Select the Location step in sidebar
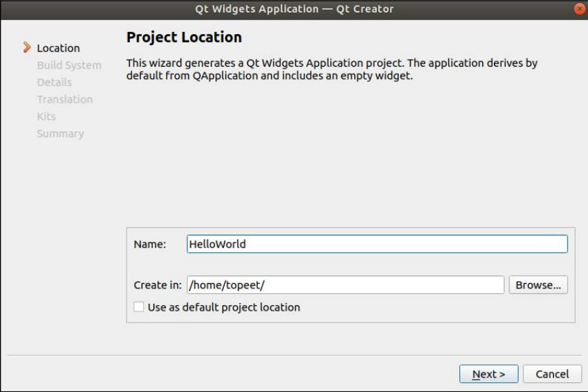 pyautogui.click(x=58, y=49)
